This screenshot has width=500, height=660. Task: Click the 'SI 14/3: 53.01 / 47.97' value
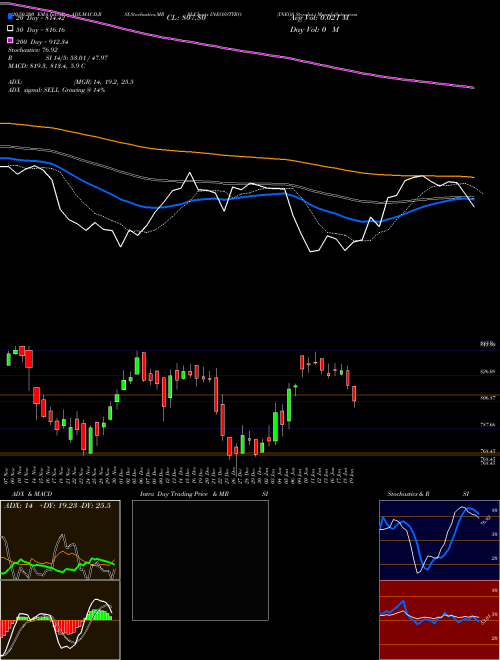click(77, 58)
